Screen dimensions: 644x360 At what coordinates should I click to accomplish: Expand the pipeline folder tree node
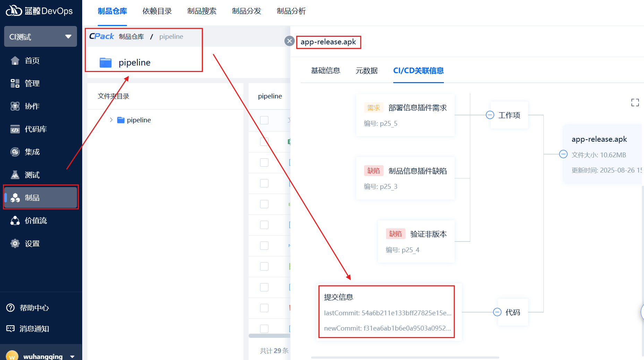(x=111, y=120)
